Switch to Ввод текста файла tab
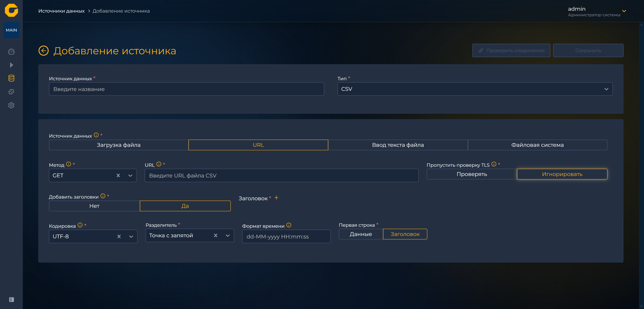This screenshot has width=644, height=309. point(398,145)
